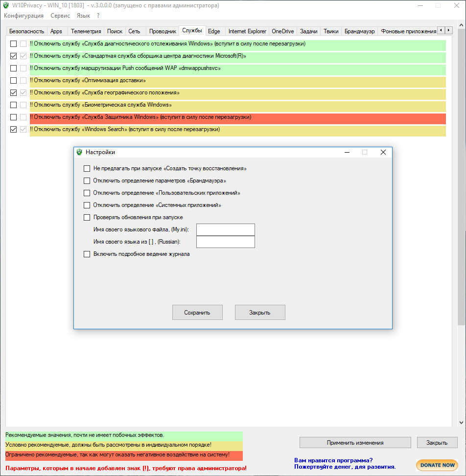466x476 pixels.
Task: Switch to the Твики tab
Action: (x=331, y=31)
